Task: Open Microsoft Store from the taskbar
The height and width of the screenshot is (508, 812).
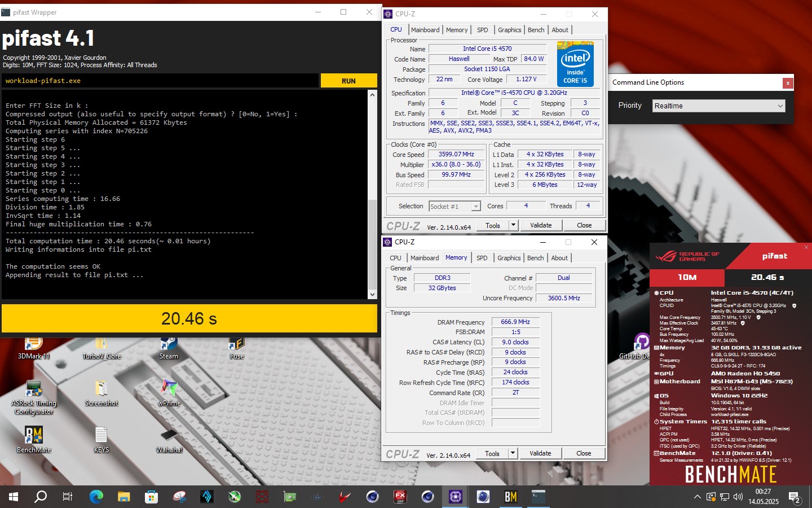Action: (152, 497)
